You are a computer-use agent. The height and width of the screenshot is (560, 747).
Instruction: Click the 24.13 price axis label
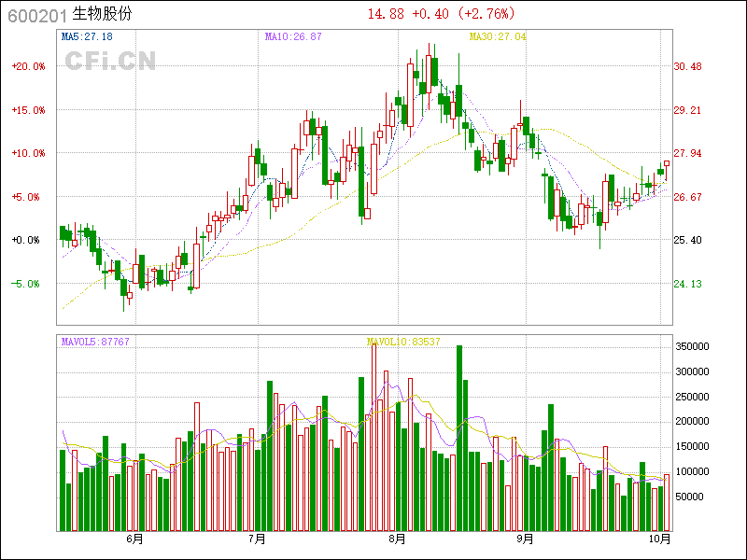point(687,284)
